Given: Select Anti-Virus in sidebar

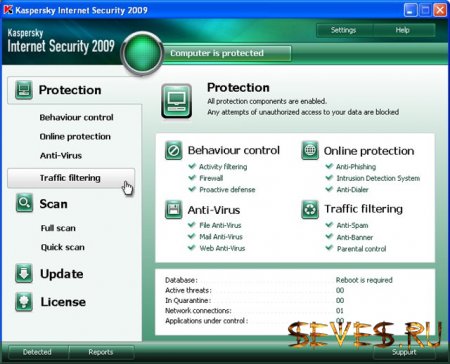Looking at the screenshot, I should (61, 155).
